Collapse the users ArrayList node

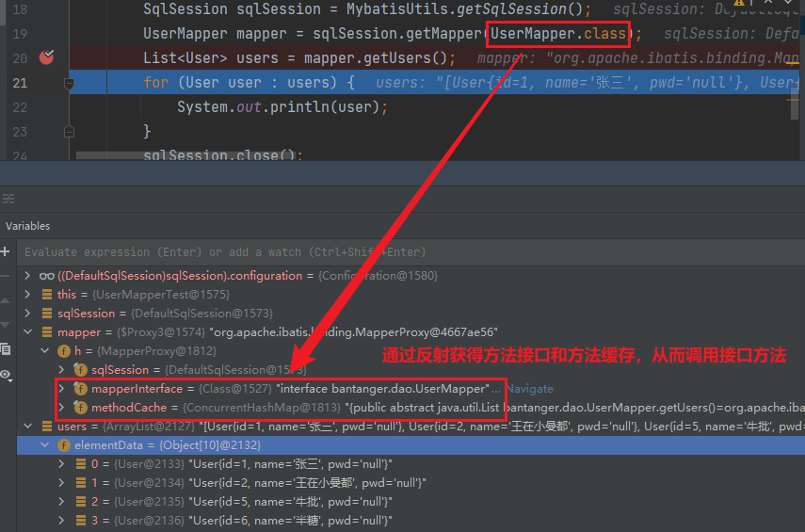click(x=28, y=427)
